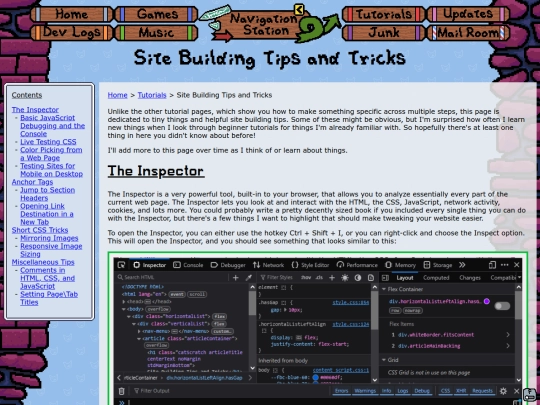Collapse the Grid section
The width and height of the screenshot is (540, 405).
tap(384, 360)
